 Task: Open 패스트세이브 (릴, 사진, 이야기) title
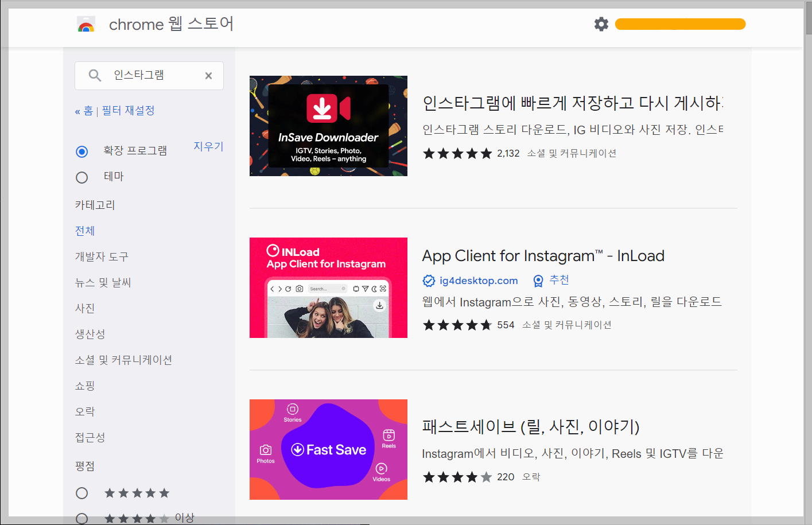click(531, 426)
